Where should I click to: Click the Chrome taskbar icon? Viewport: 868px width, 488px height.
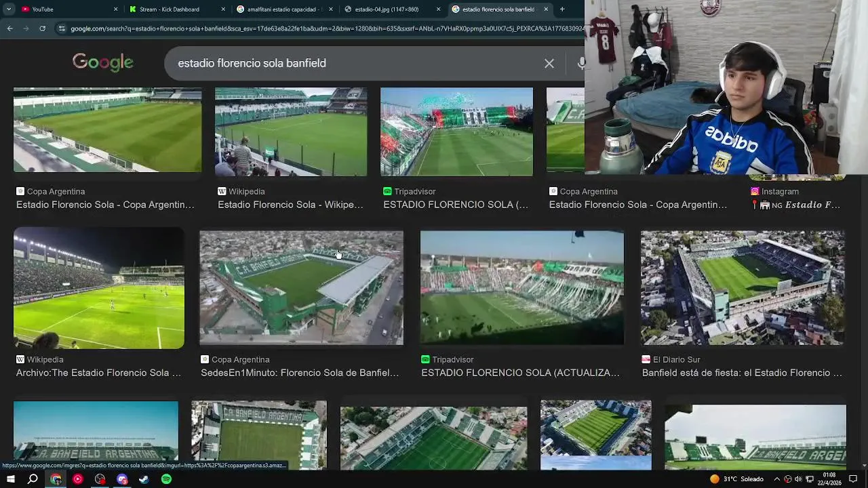click(56, 479)
